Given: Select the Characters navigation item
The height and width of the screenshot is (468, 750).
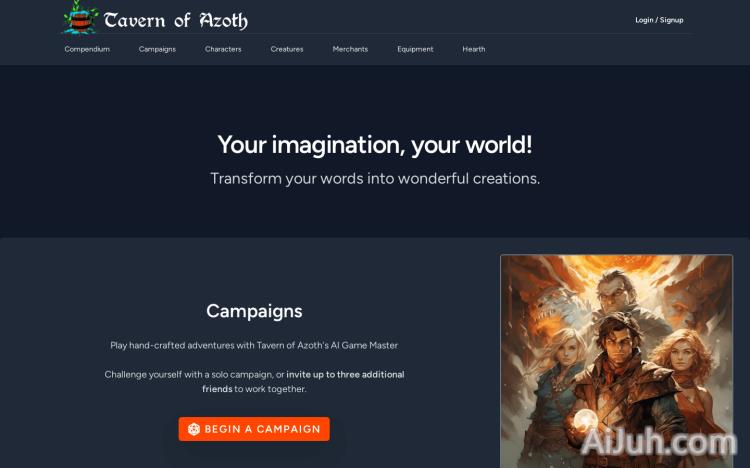Looking at the screenshot, I should point(223,49).
